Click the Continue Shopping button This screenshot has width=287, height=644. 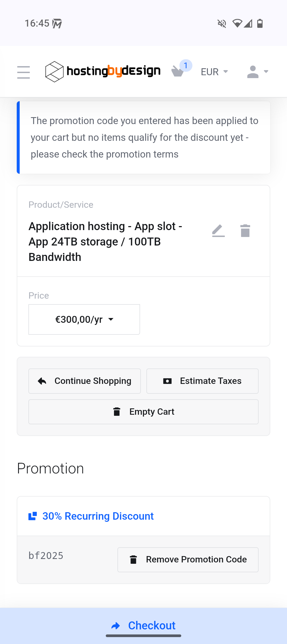85,381
